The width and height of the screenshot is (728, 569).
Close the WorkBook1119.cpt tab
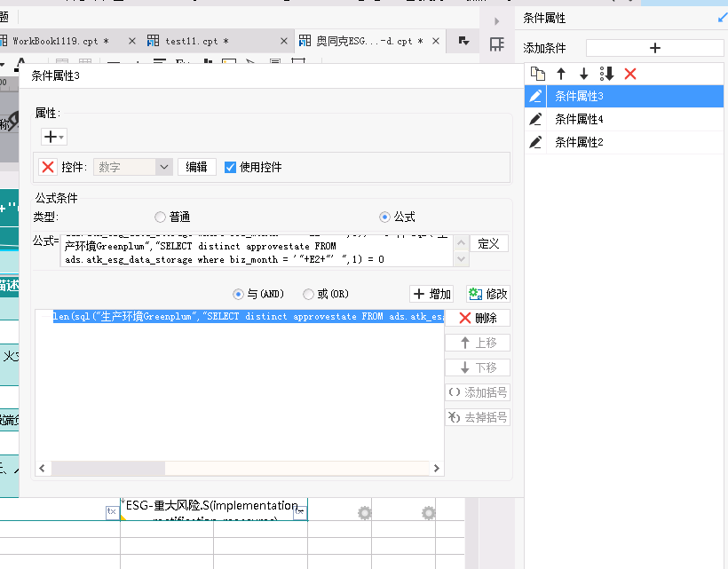(x=132, y=41)
